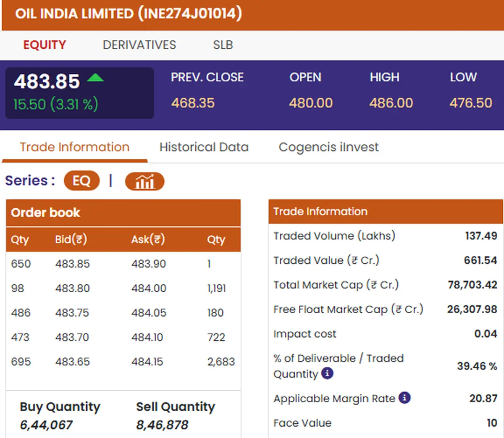Viewport: 504px width, 438px height.
Task: Click the Face Value figure 10
Action: pyautogui.click(x=492, y=422)
